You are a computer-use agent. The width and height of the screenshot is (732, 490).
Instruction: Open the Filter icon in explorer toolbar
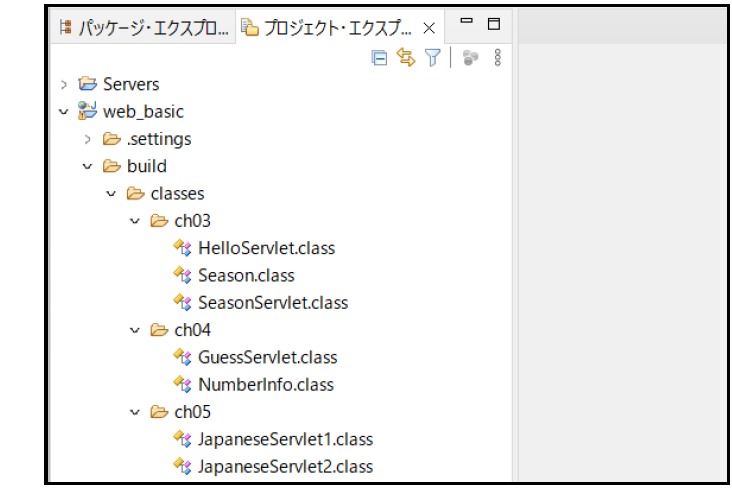[432, 59]
